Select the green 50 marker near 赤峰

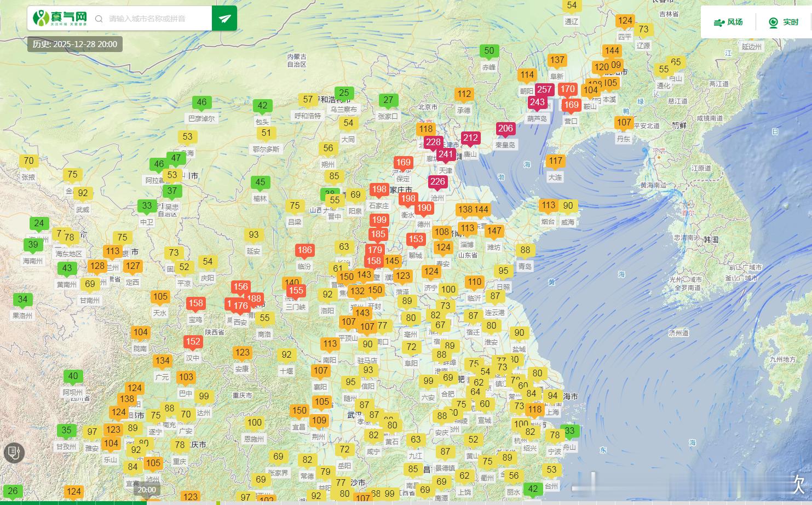[489, 51]
